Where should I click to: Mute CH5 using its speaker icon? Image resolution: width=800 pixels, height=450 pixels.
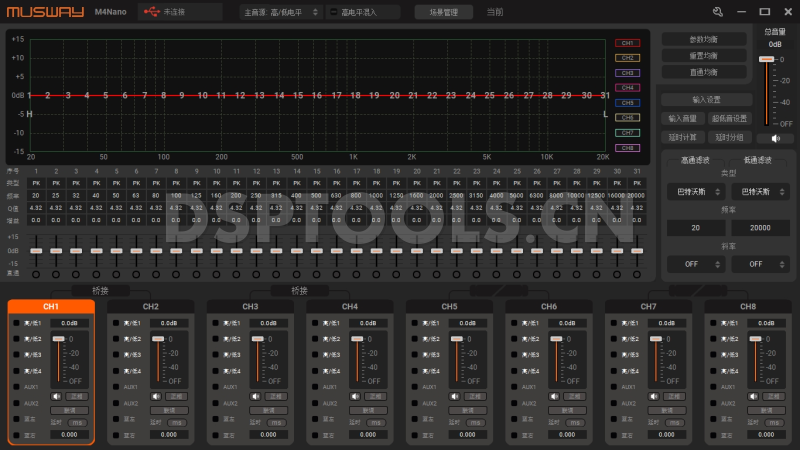(454, 397)
